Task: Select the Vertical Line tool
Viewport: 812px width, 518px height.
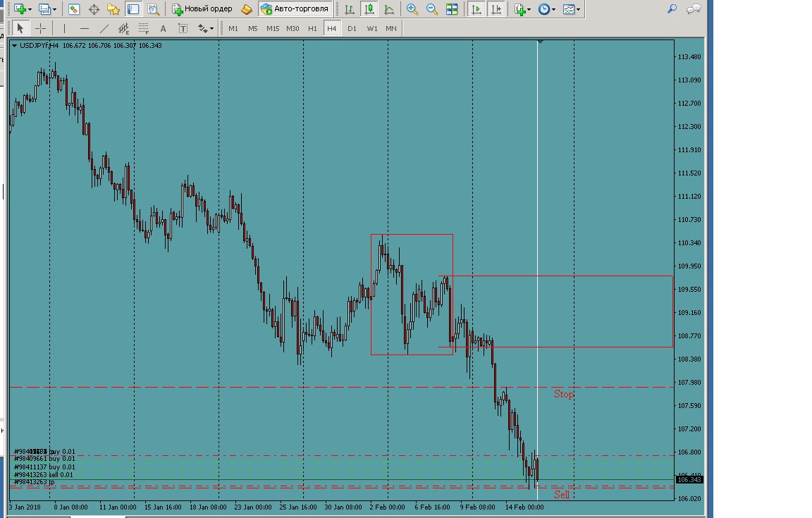Action: (x=64, y=28)
